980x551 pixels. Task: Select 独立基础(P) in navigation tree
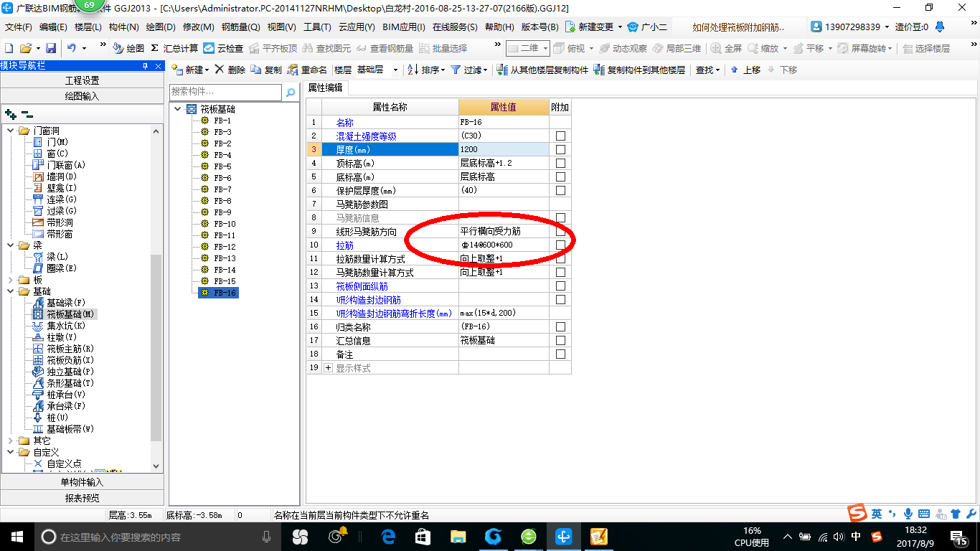click(x=64, y=372)
